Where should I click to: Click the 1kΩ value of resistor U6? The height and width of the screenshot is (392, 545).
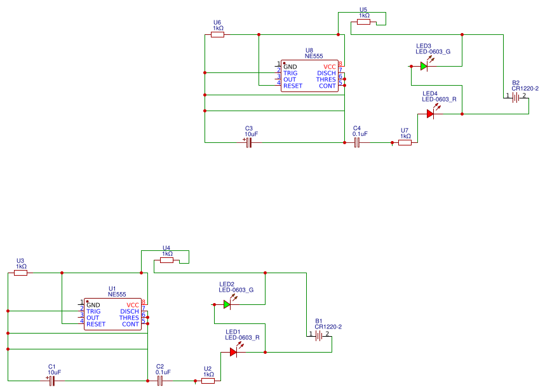point(219,28)
